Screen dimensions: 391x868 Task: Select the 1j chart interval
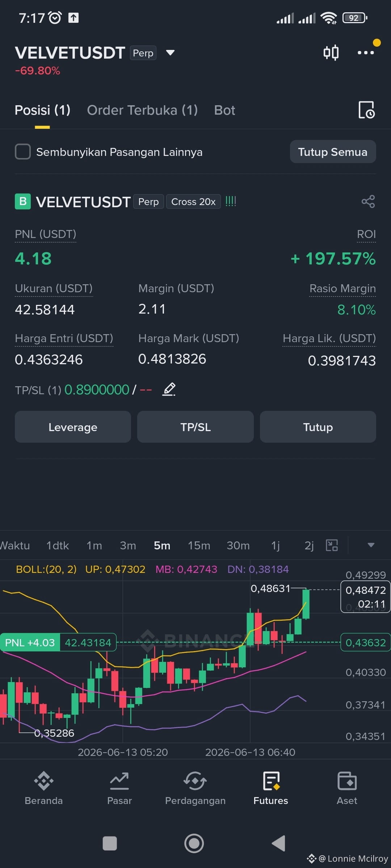click(276, 545)
